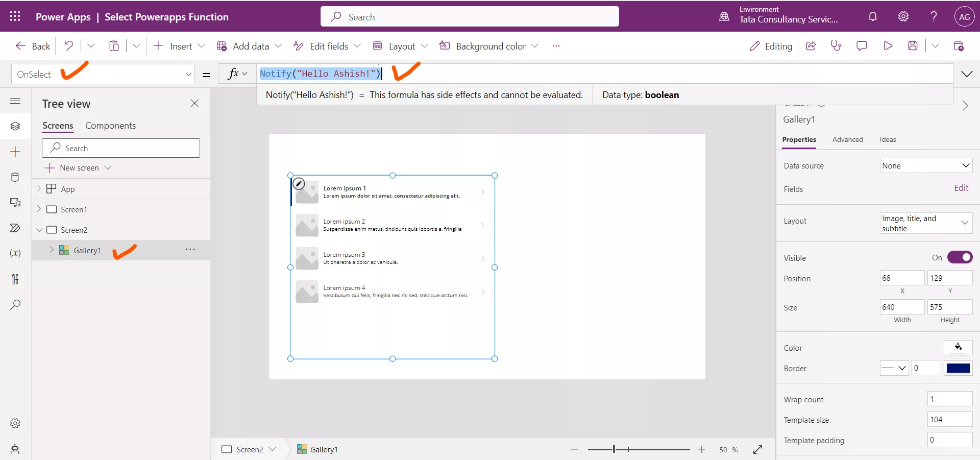Open the settings gear in header
The width and height of the screenshot is (980, 460).
pos(903,16)
